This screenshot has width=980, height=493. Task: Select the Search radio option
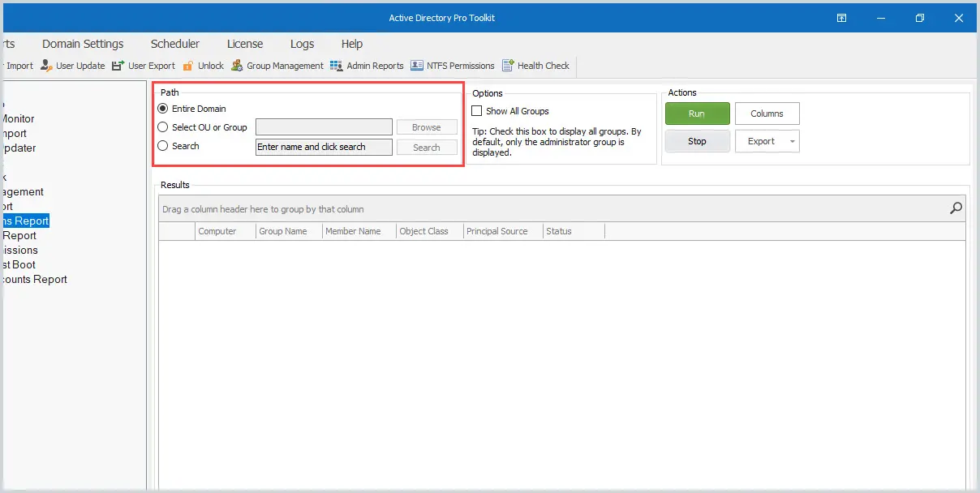163,146
